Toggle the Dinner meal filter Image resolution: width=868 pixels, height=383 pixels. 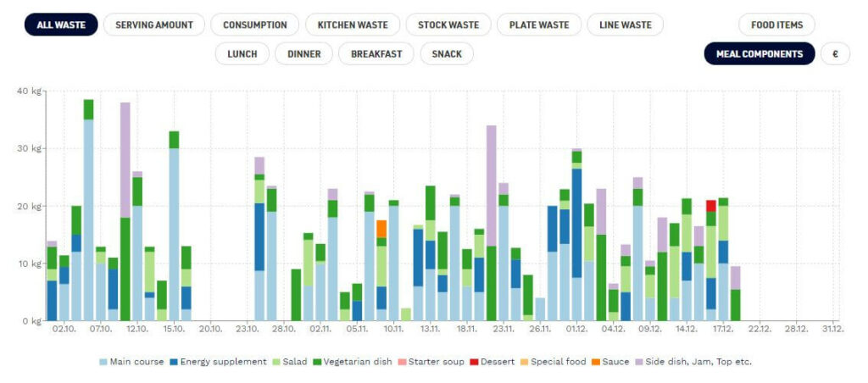(303, 54)
